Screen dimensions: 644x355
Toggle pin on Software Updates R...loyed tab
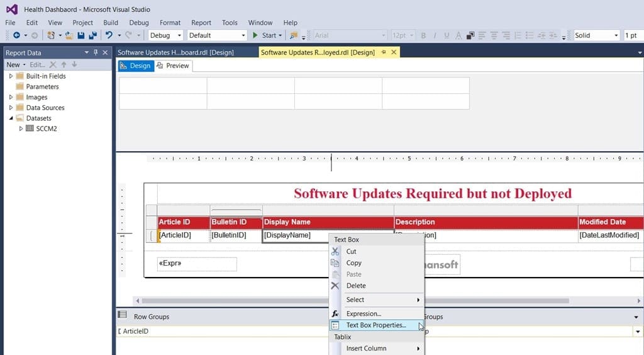point(384,52)
